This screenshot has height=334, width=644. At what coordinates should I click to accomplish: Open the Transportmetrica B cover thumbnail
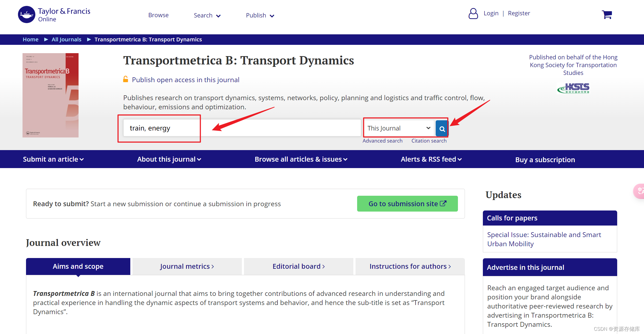(x=50, y=95)
